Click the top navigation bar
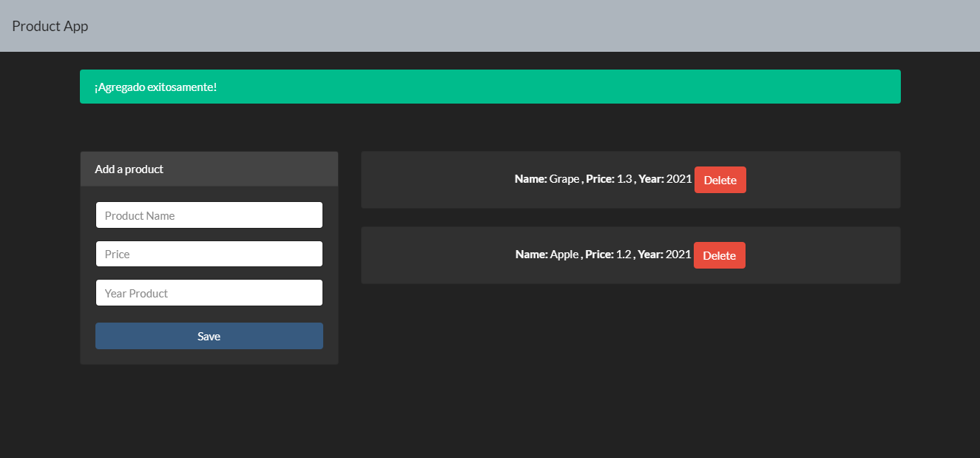The height and width of the screenshot is (458, 980). point(490,25)
